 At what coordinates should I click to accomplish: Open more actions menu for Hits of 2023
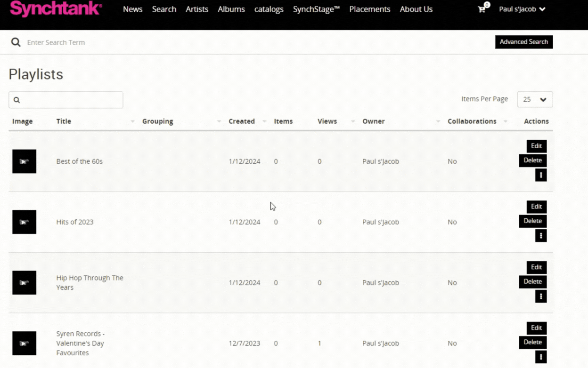point(540,236)
